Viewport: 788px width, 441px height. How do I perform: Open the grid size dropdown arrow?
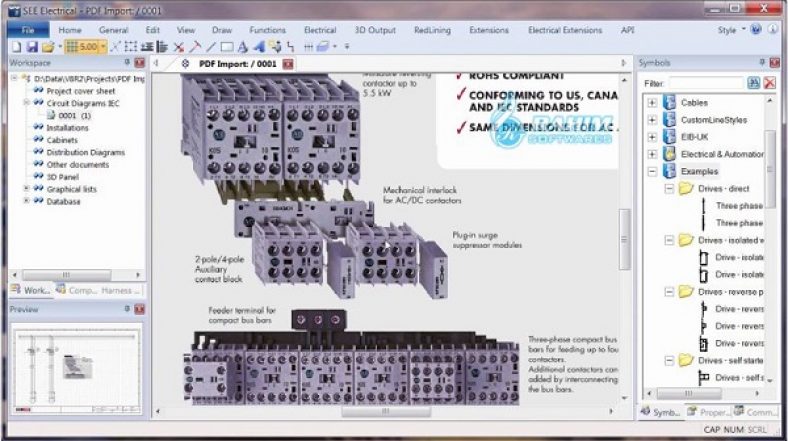pyautogui.click(x=103, y=47)
